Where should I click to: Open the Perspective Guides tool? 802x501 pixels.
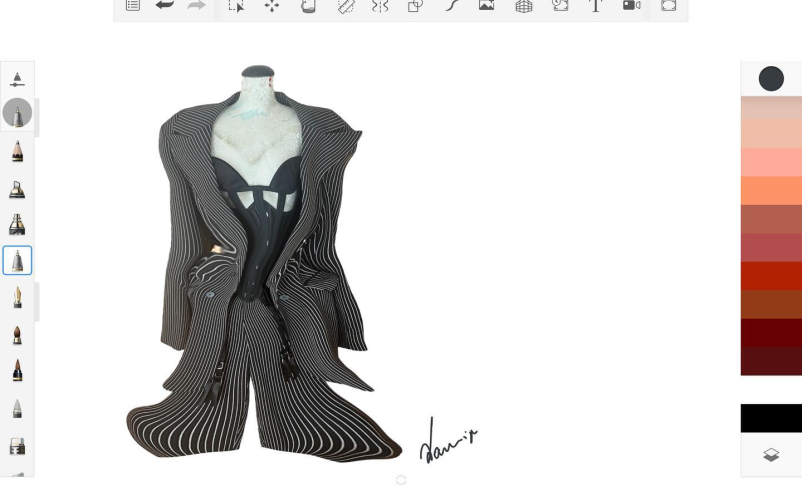click(x=524, y=6)
